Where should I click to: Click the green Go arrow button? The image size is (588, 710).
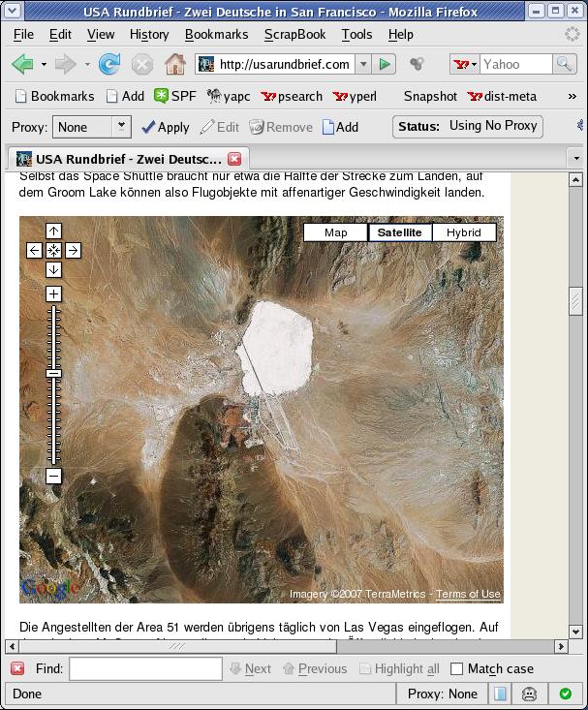click(386, 65)
